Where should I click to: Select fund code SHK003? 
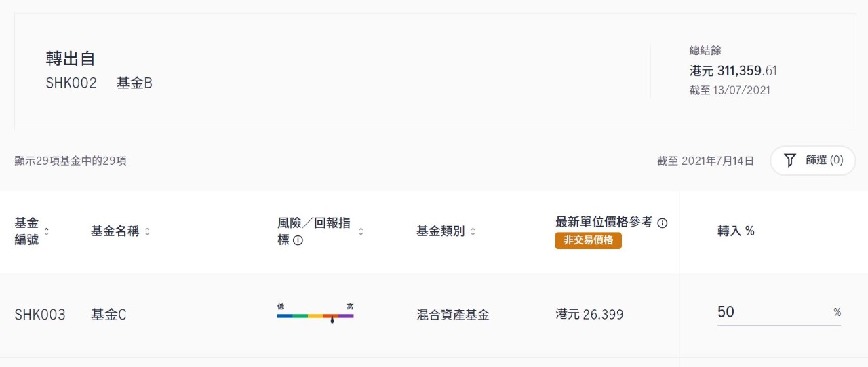click(40, 315)
